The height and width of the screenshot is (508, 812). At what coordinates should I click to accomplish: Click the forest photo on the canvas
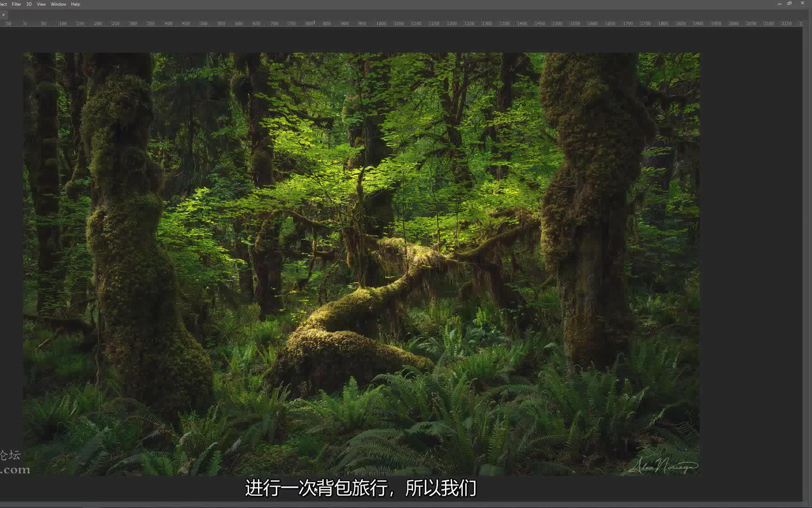(x=361, y=264)
